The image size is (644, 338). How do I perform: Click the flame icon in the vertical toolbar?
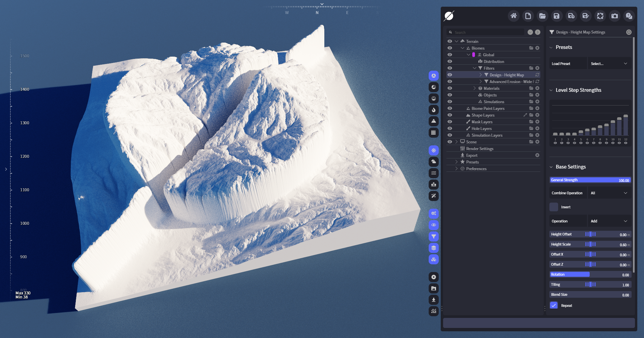434,110
